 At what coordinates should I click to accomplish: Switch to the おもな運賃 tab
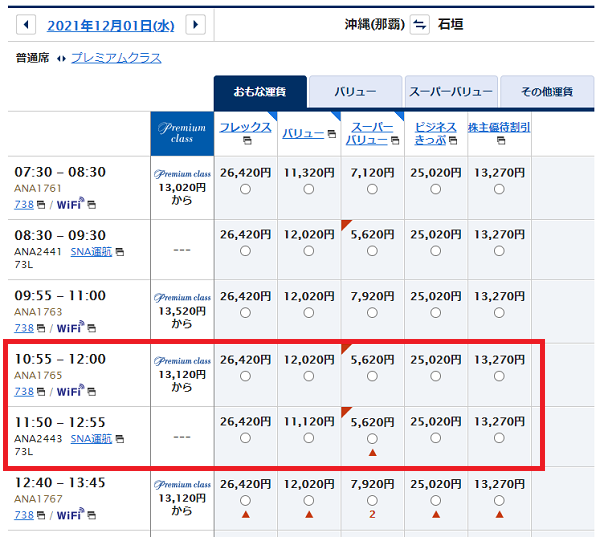260,92
